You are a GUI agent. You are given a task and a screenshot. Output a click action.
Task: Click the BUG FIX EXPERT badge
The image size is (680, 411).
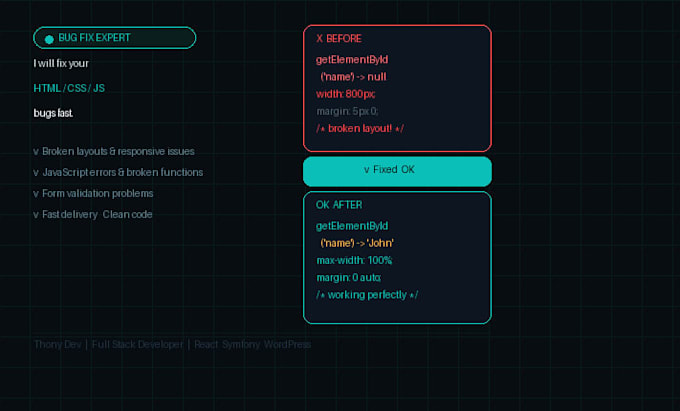tap(114, 38)
